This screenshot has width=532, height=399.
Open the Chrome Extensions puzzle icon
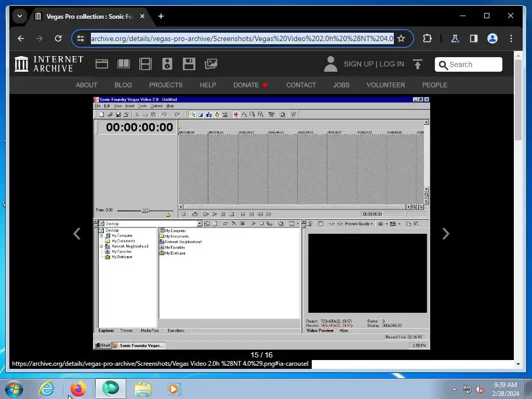click(427, 38)
